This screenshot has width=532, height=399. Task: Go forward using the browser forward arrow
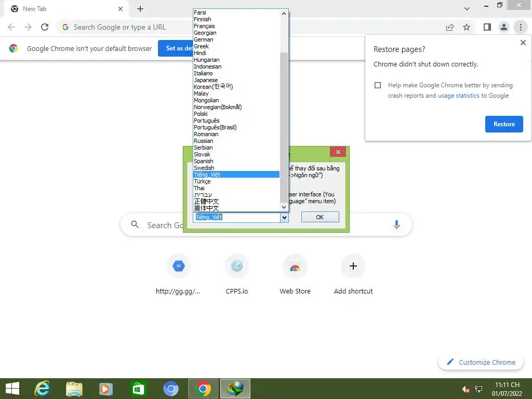pos(28,27)
